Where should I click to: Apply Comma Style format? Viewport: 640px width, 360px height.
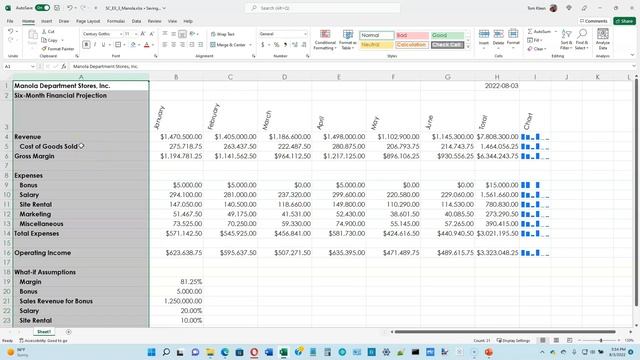285,44
